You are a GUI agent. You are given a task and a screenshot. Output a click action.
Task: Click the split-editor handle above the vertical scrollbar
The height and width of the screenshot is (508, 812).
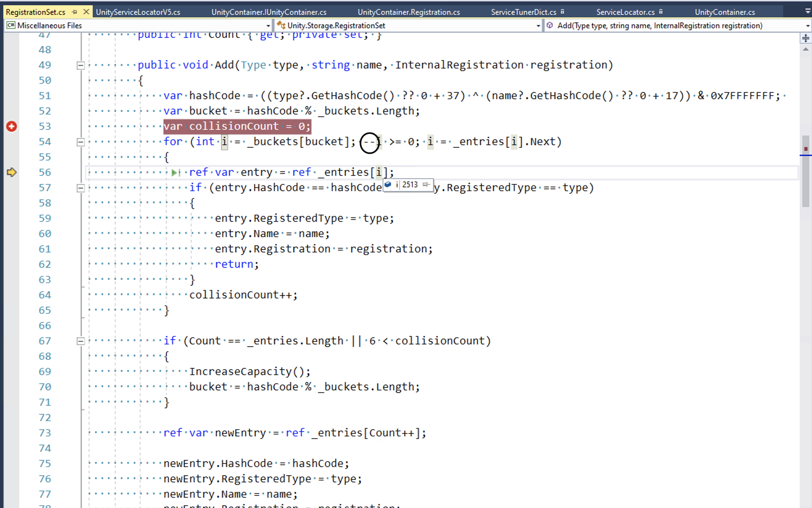coord(805,38)
